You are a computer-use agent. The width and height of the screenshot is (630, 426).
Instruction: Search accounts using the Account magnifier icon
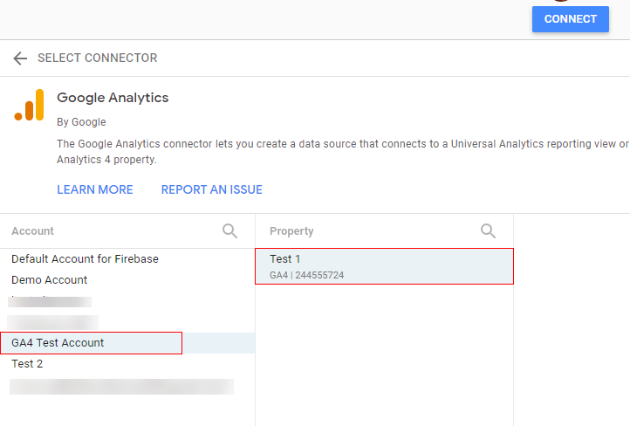(230, 231)
